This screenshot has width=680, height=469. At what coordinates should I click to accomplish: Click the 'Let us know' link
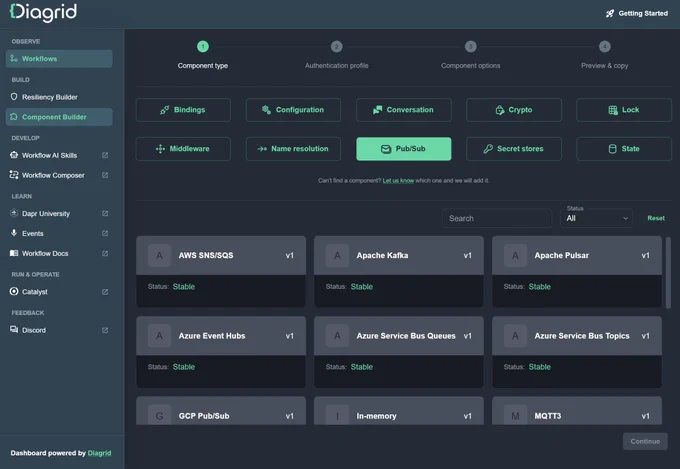tap(398, 180)
